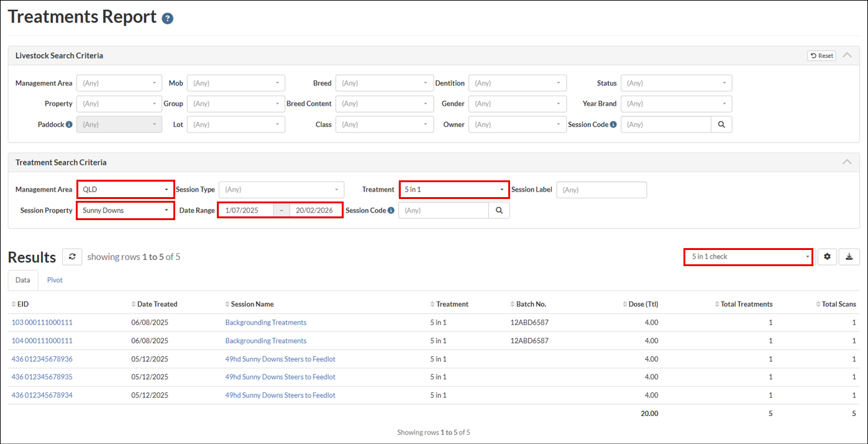
Task: Download results using the export icon
Action: (x=849, y=257)
